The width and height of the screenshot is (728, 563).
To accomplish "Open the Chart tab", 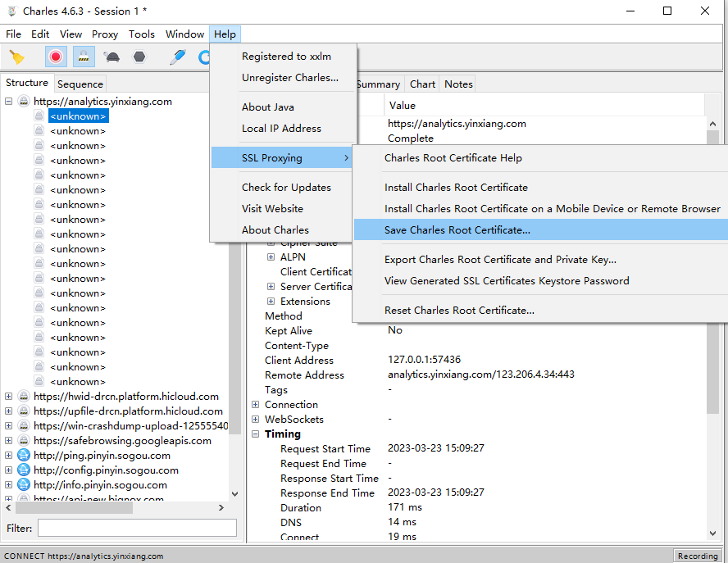I will (x=422, y=84).
